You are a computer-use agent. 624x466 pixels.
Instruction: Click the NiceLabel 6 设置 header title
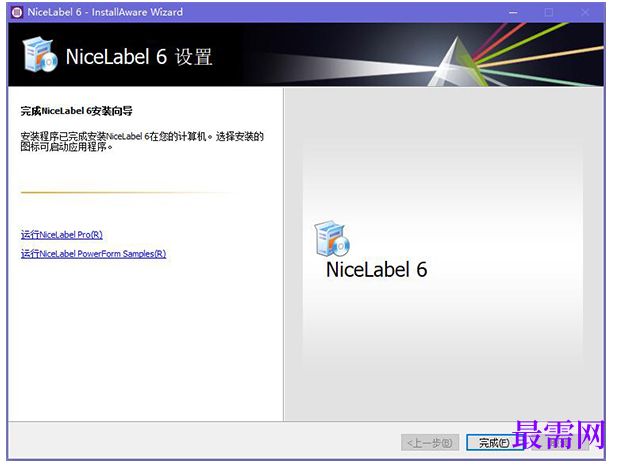point(139,57)
